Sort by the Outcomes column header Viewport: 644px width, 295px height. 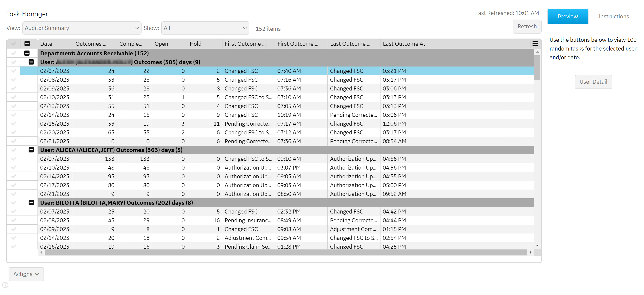click(x=95, y=44)
